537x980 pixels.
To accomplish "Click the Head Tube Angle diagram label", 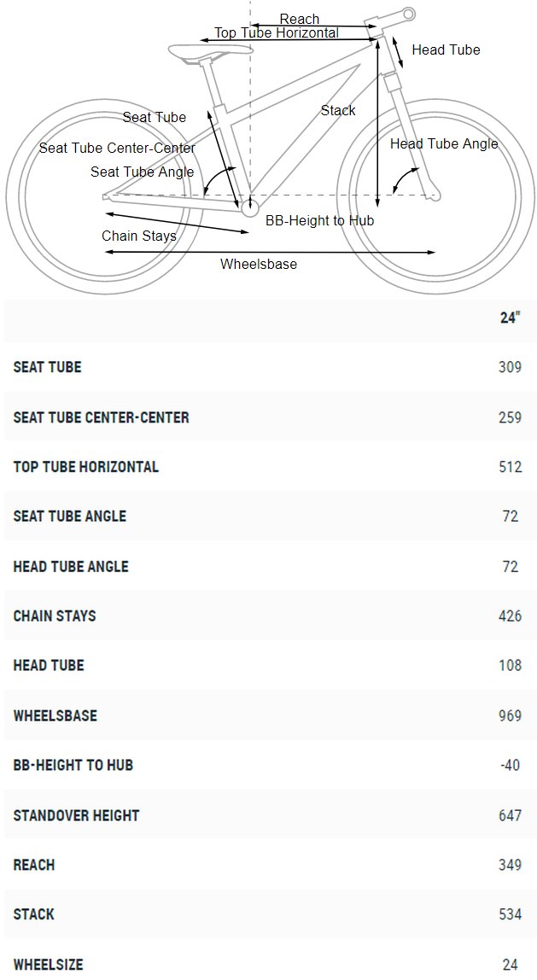I will click(445, 143).
